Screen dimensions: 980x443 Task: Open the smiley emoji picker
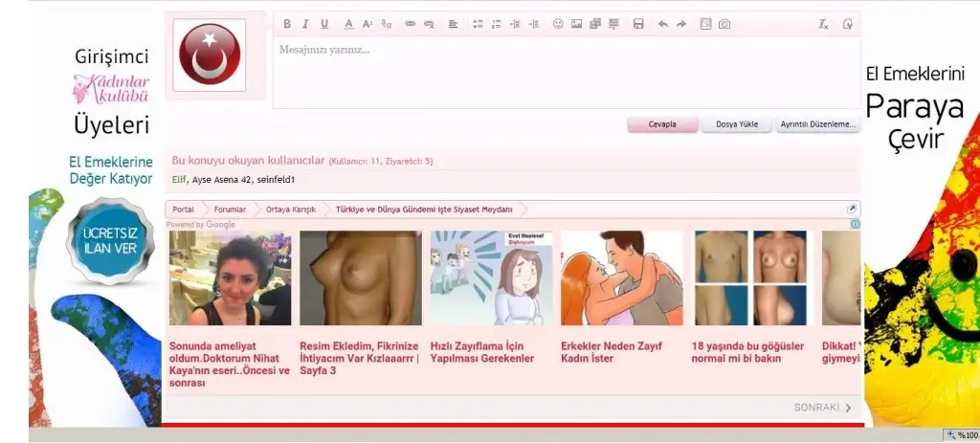558,24
